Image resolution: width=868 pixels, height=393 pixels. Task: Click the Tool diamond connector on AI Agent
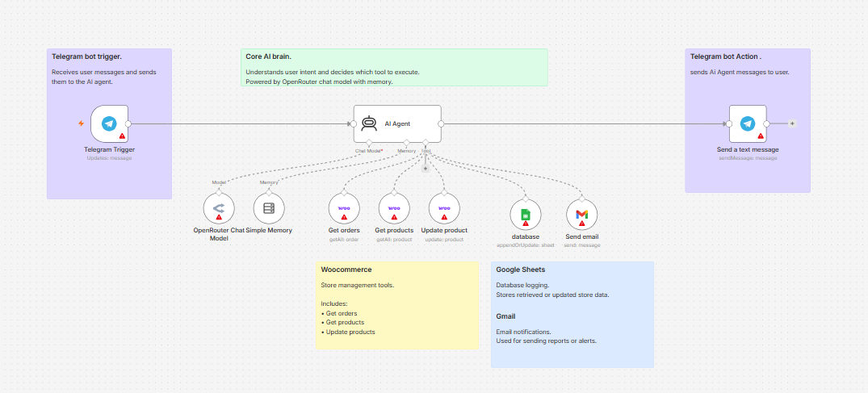[x=426, y=143]
